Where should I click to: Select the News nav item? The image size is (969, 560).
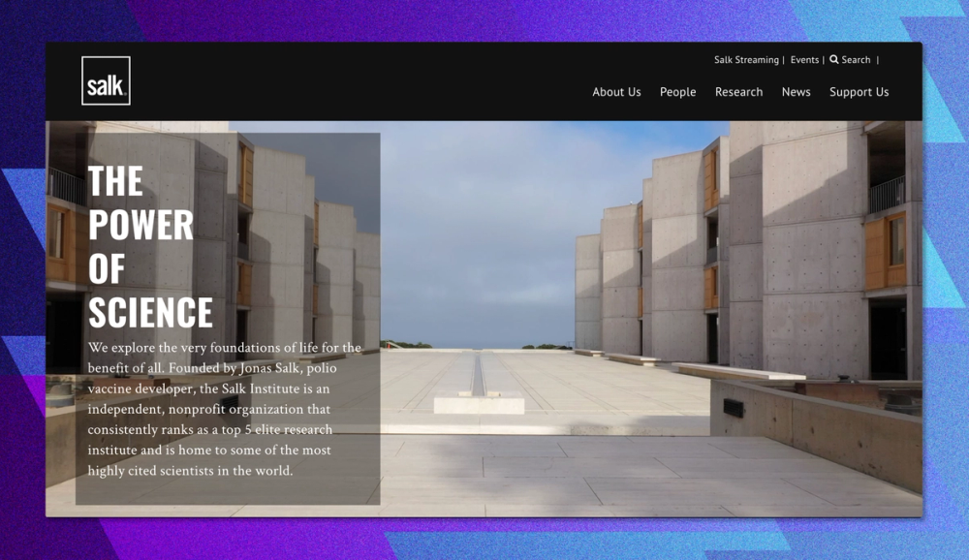point(796,92)
